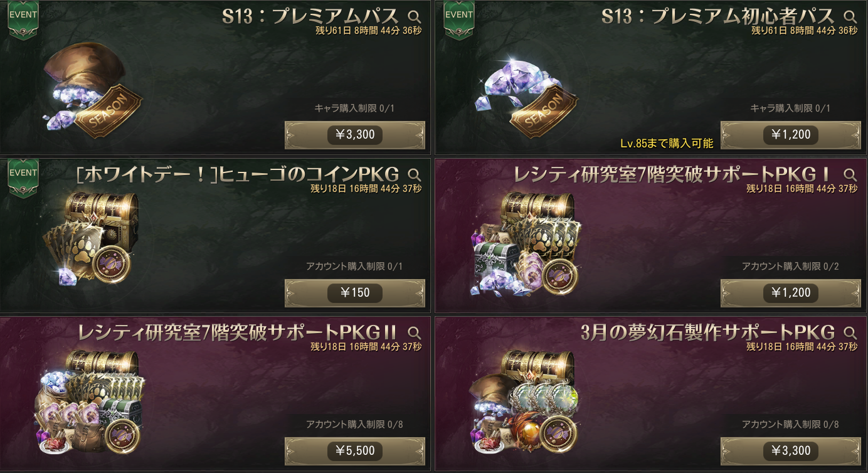Open magnifier for S13 プレミアムパス
Image resolution: width=868 pixels, height=473 pixels.
(415, 16)
